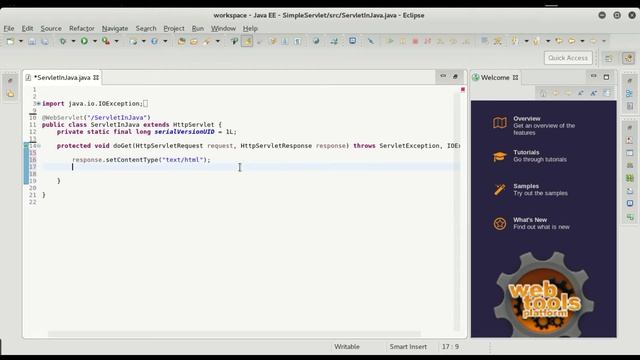Click the debug Resume icon
This screenshot has width=640, height=360.
pyautogui.click(x=390, y=41)
